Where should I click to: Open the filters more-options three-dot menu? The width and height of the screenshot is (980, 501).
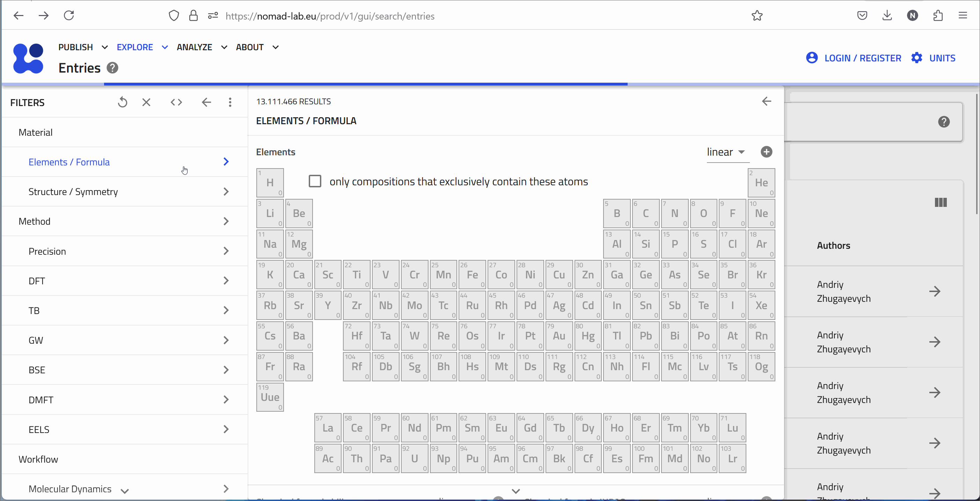[x=230, y=102]
